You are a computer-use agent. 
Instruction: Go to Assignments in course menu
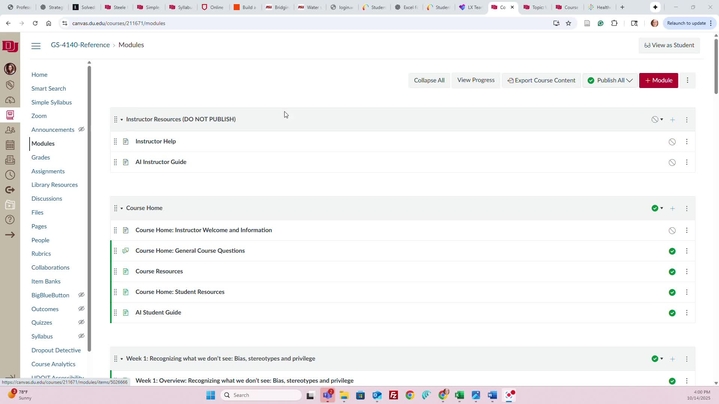[x=48, y=171]
